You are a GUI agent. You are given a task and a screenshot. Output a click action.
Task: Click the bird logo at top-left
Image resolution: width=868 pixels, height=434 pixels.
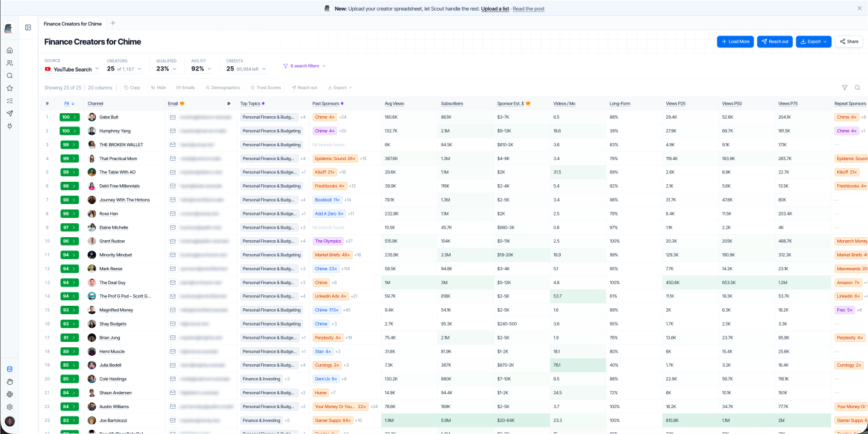pos(8,28)
